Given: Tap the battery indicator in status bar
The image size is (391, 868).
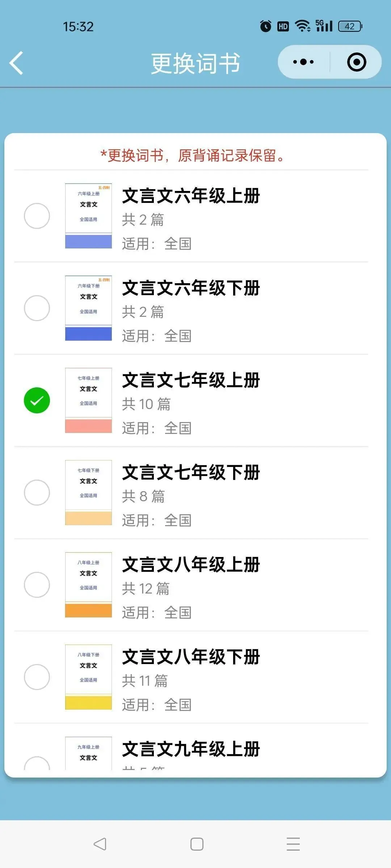Looking at the screenshot, I should pyautogui.click(x=350, y=26).
